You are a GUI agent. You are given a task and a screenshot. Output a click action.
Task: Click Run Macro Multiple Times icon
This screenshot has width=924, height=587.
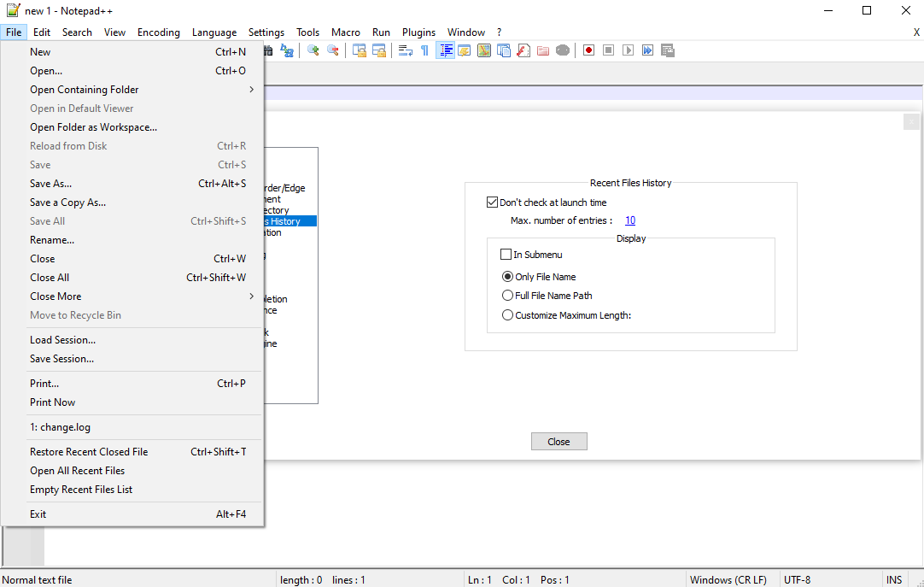point(647,50)
